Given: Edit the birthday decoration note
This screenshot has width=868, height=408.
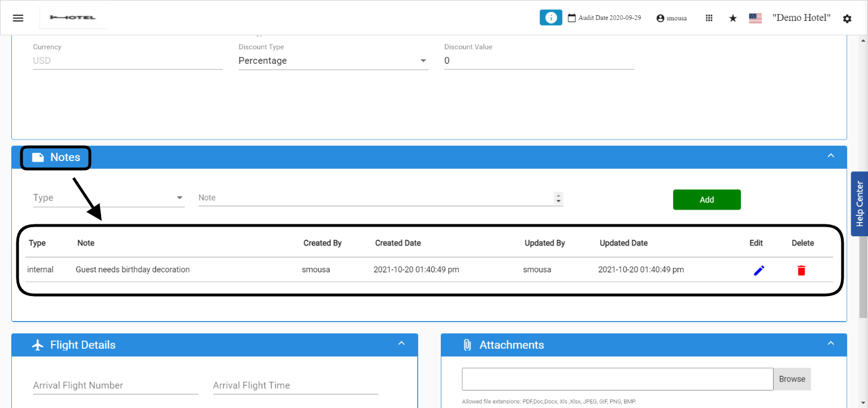Looking at the screenshot, I should click(x=759, y=271).
